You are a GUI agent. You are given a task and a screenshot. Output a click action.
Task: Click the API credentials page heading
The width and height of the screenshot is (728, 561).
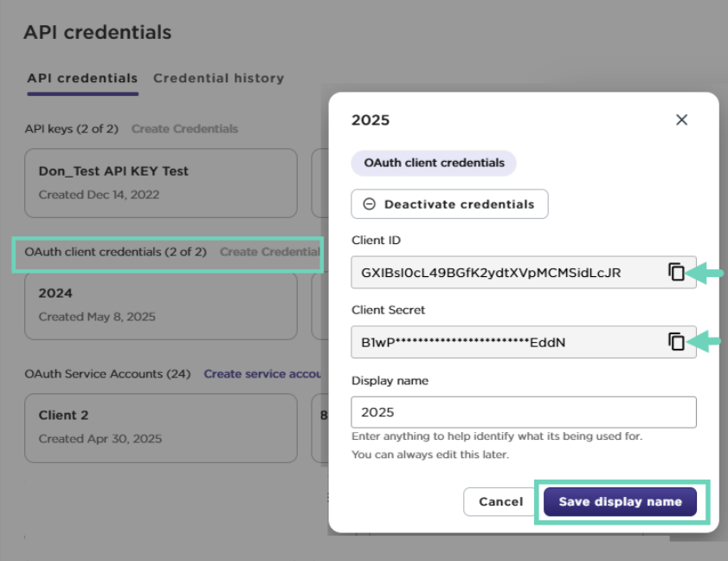(x=97, y=33)
